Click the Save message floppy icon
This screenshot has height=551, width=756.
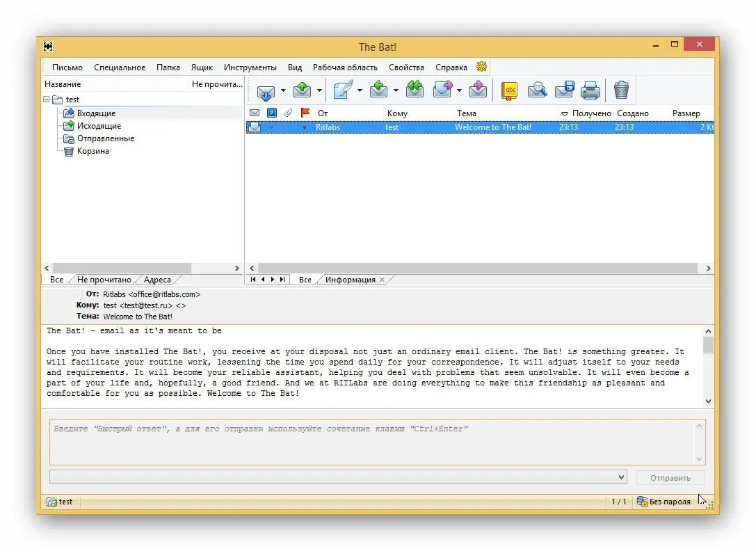(x=564, y=90)
